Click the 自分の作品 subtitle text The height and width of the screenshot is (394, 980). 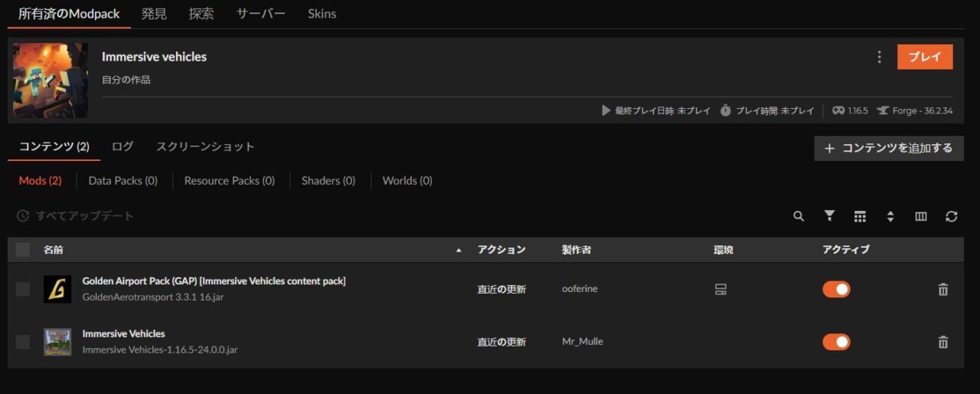[x=126, y=80]
